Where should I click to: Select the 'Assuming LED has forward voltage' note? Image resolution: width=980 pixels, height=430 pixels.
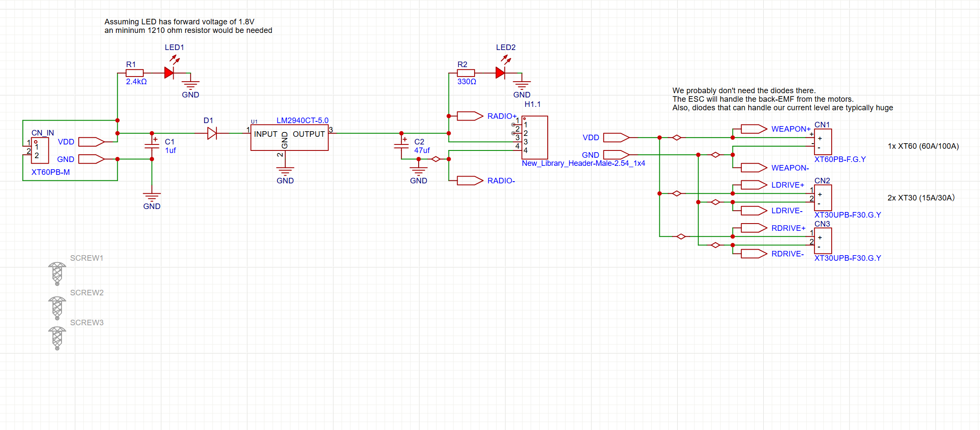point(188,26)
